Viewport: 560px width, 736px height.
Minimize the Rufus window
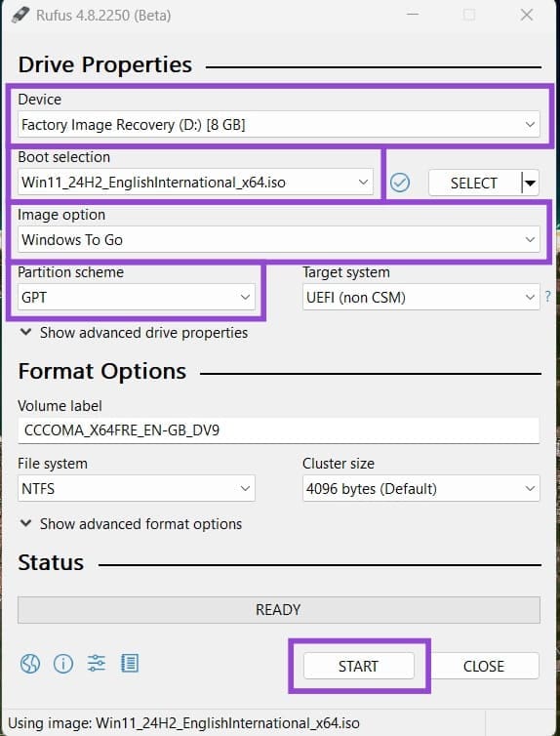(413, 15)
